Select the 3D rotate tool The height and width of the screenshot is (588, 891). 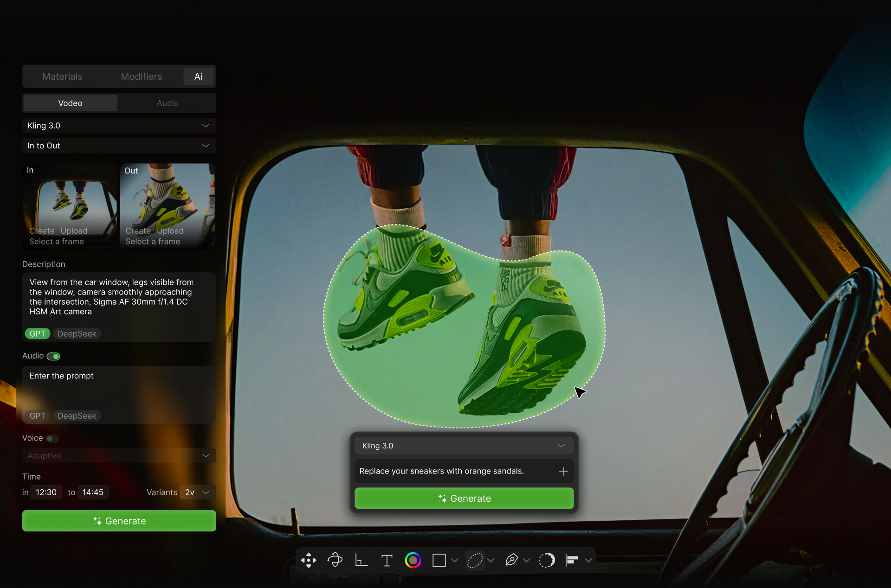tap(335, 560)
